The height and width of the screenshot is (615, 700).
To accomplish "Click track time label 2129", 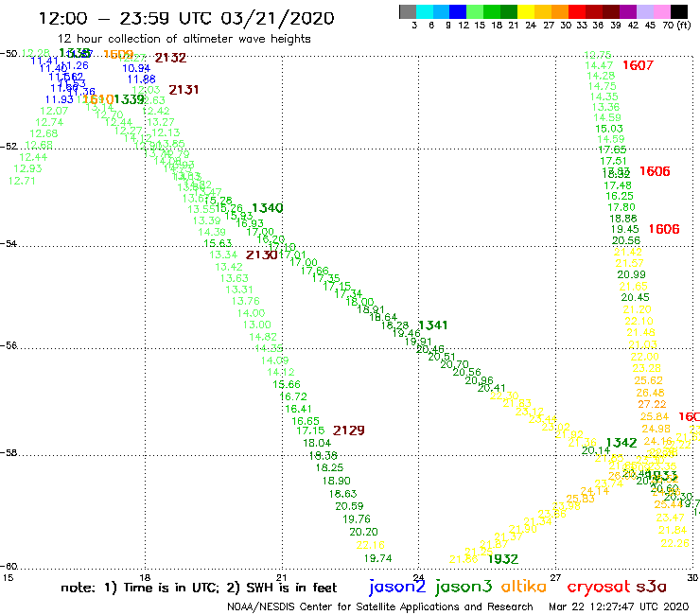I will [x=349, y=430].
